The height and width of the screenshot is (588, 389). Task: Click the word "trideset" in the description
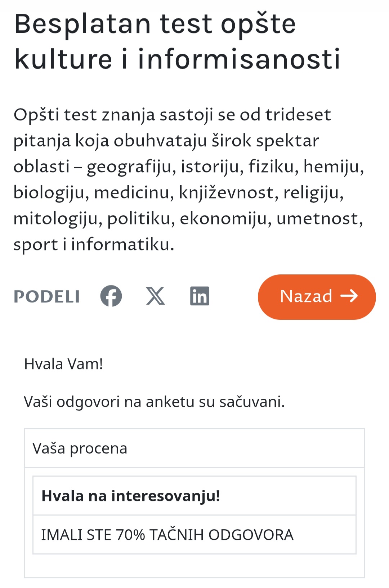(298, 115)
